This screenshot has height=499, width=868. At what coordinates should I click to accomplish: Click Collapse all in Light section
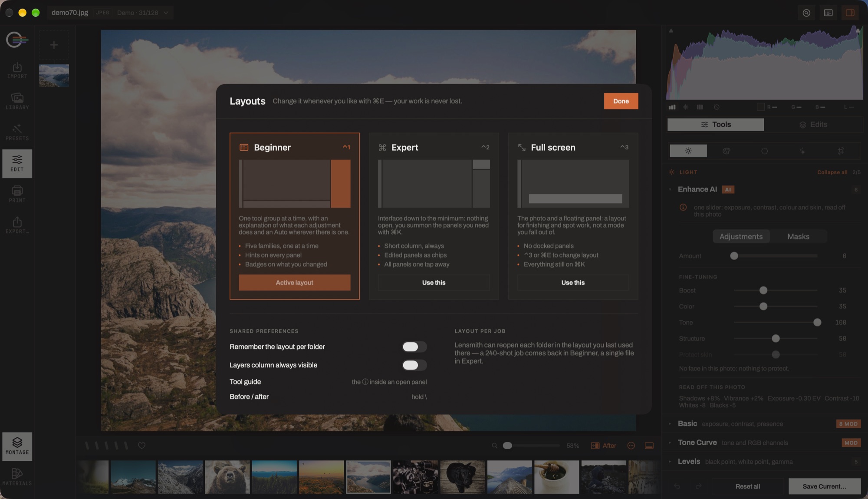click(832, 172)
